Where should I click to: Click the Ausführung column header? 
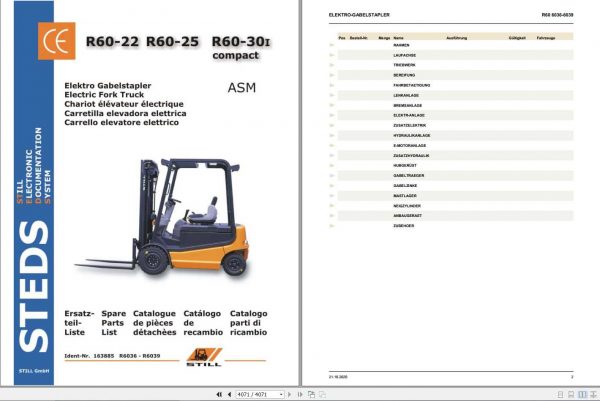point(457,38)
